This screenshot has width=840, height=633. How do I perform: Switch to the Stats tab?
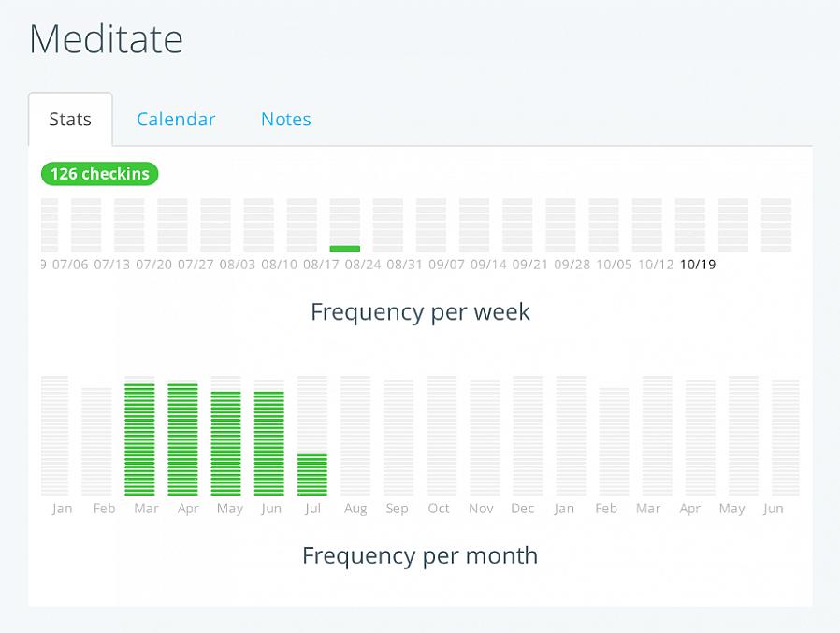pos(70,120)
